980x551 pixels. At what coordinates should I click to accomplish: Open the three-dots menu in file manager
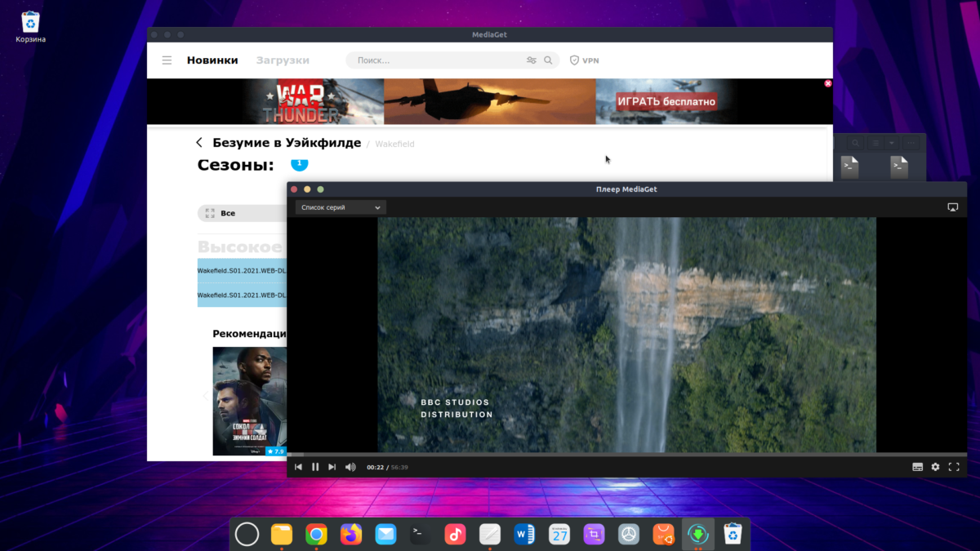coord(911,143)
